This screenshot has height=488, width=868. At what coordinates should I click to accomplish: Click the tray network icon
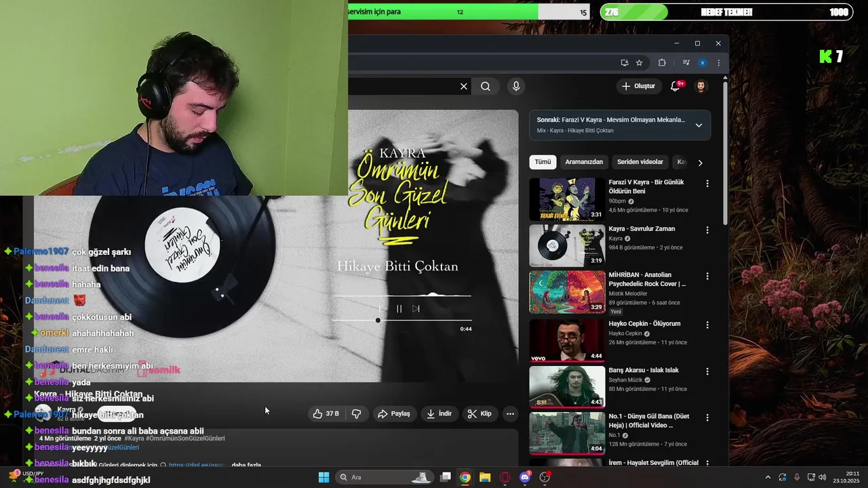(811, 477)
